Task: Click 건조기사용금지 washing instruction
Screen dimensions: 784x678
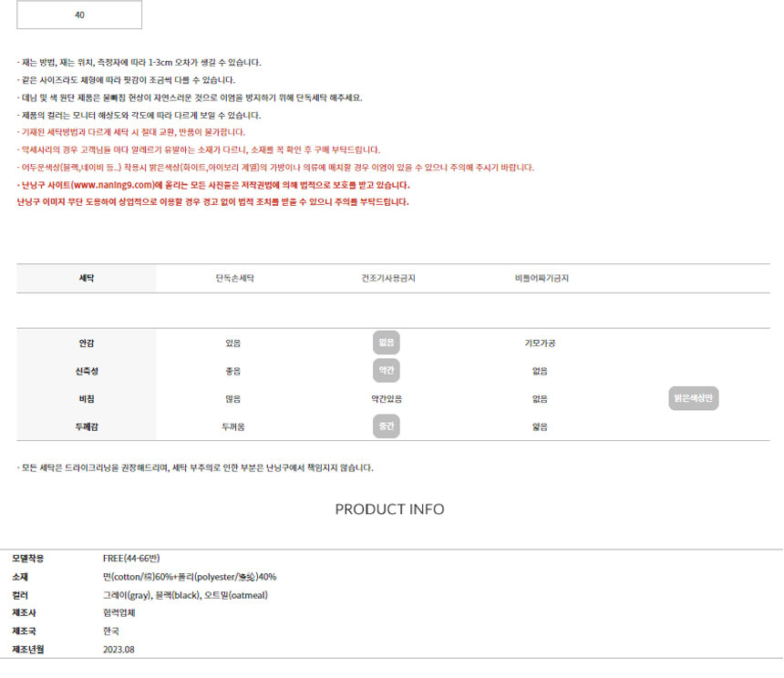Action: click(388, 278)
